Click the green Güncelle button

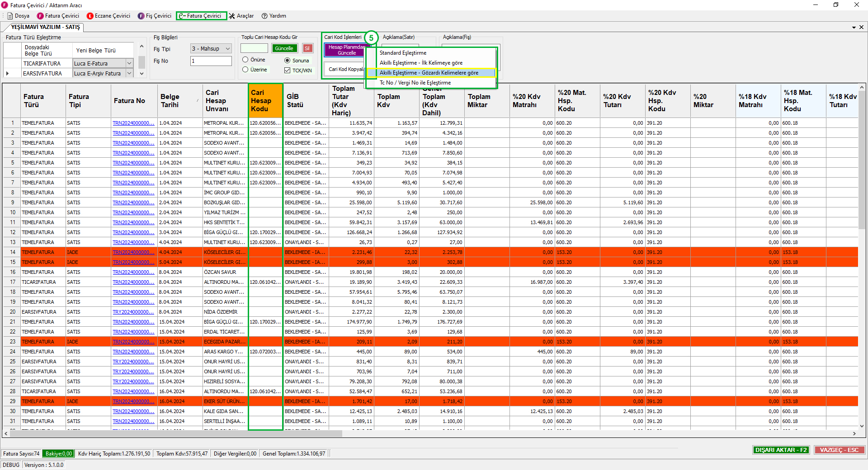[x=284, y=48]
